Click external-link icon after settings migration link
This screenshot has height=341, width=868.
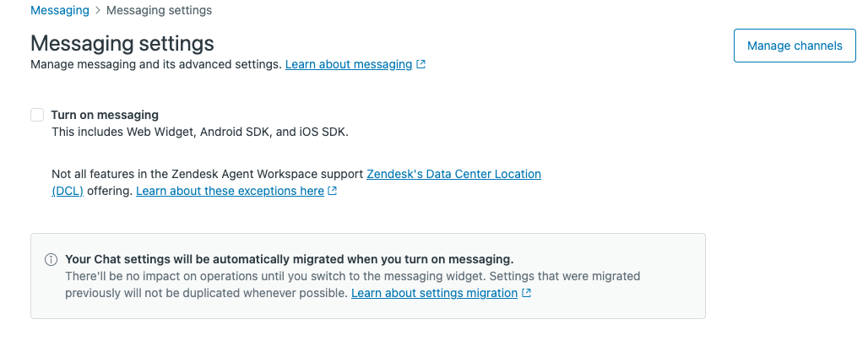tap(527, 293)
